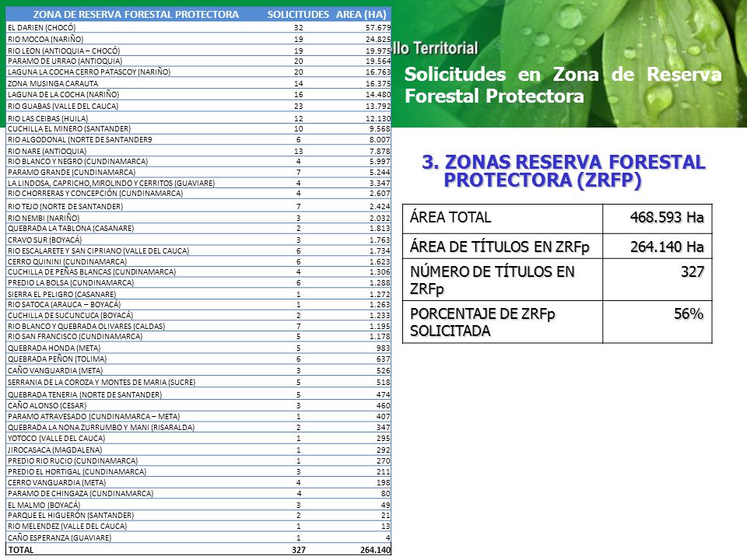
Task: Click the 'AREA (HA)' column header
Action: coord(361,14)
